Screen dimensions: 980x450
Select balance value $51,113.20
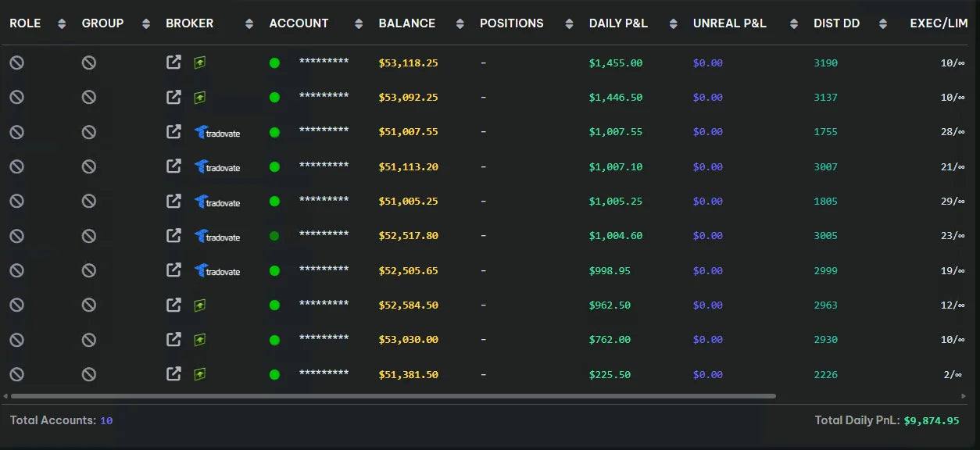(x=409, y=166)
